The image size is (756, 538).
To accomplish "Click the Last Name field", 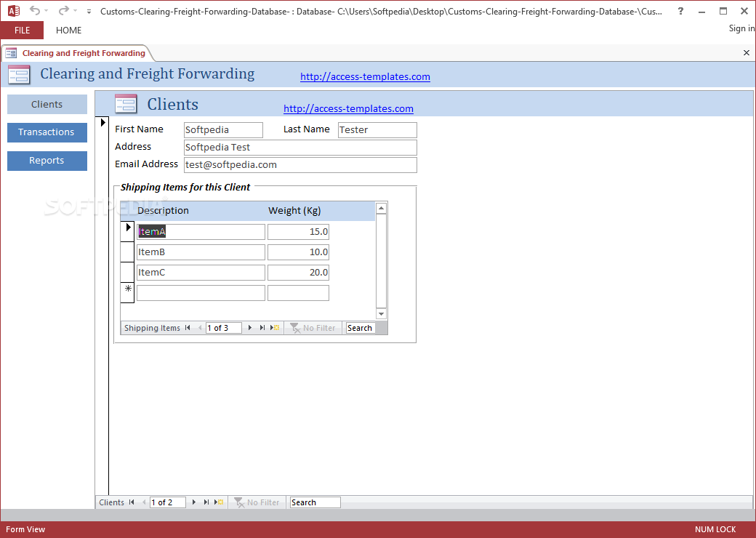I will tap(377, 130).
